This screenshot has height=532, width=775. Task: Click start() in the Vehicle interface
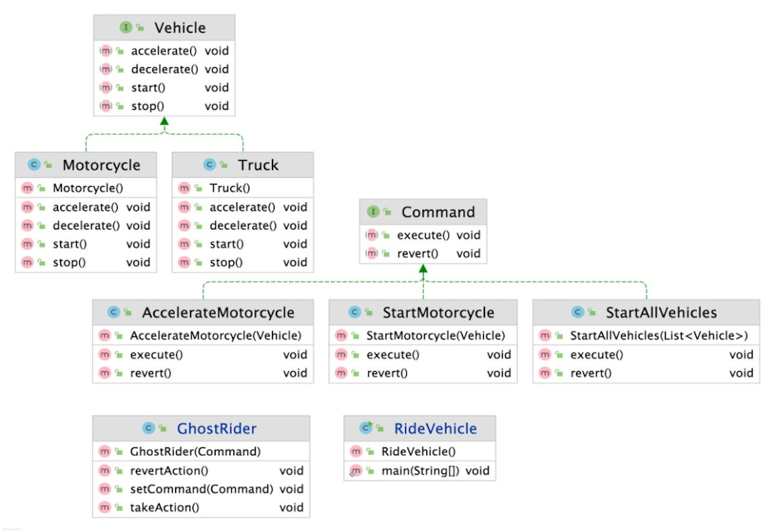149,87
